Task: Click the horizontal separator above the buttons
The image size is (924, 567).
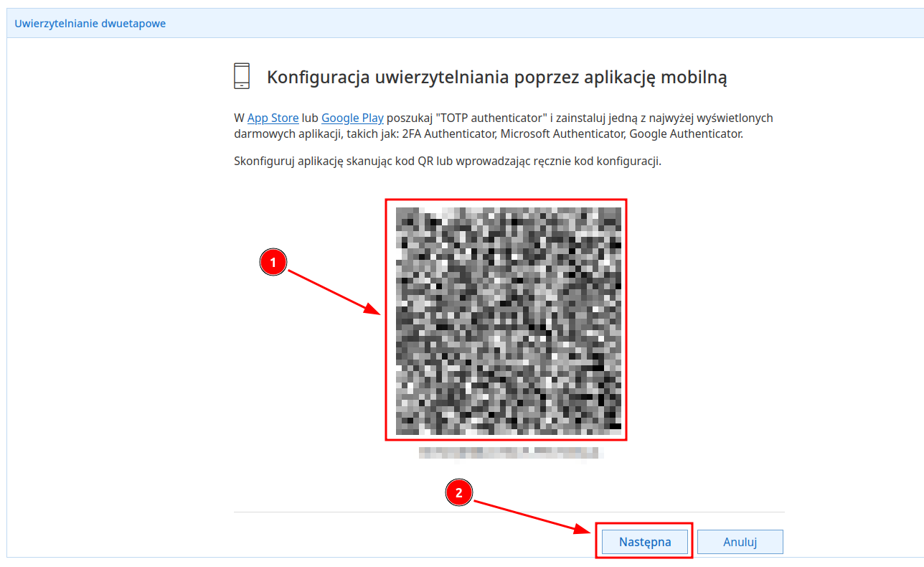Action: [509, 512]
